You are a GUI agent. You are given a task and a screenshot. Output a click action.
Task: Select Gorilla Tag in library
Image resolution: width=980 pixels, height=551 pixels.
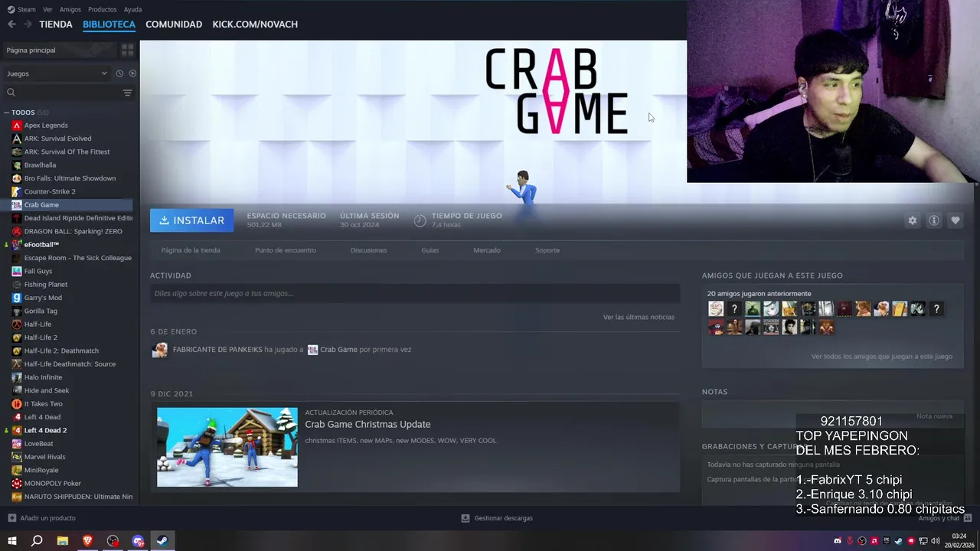[41, 311]
